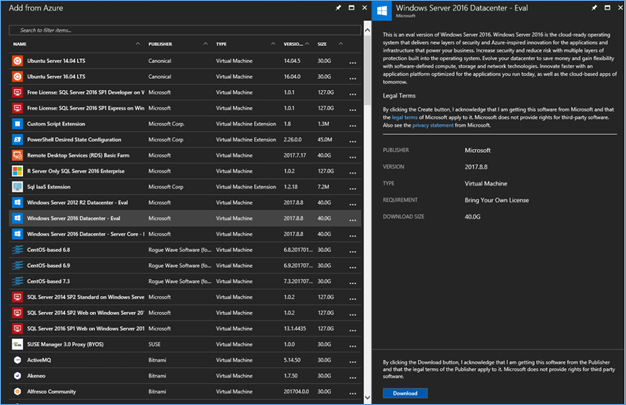Click the version 13.1.4435 cell

pyautogui.click(x=295, y=328)
